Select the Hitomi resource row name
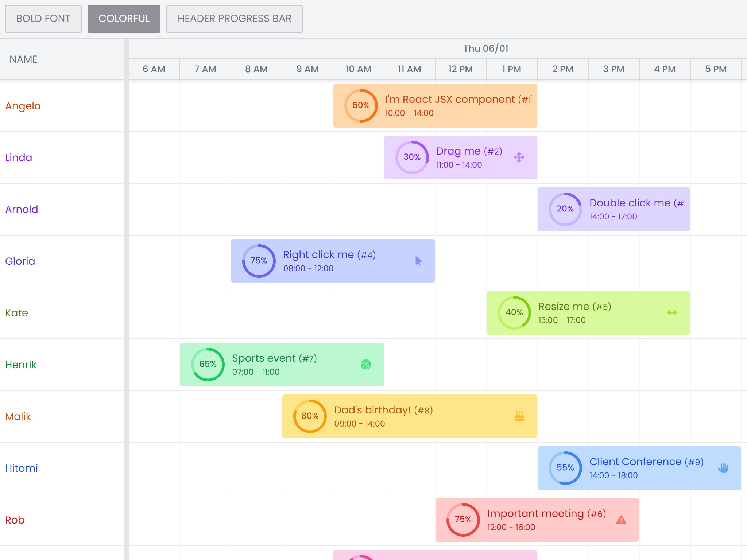Screen dimensions: 747x560 tap(22, 468)
